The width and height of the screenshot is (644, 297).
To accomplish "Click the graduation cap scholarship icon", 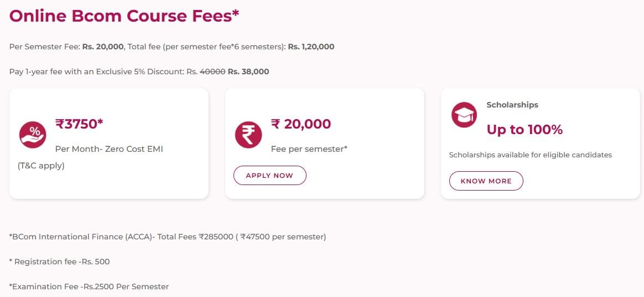I will point(464,115).
